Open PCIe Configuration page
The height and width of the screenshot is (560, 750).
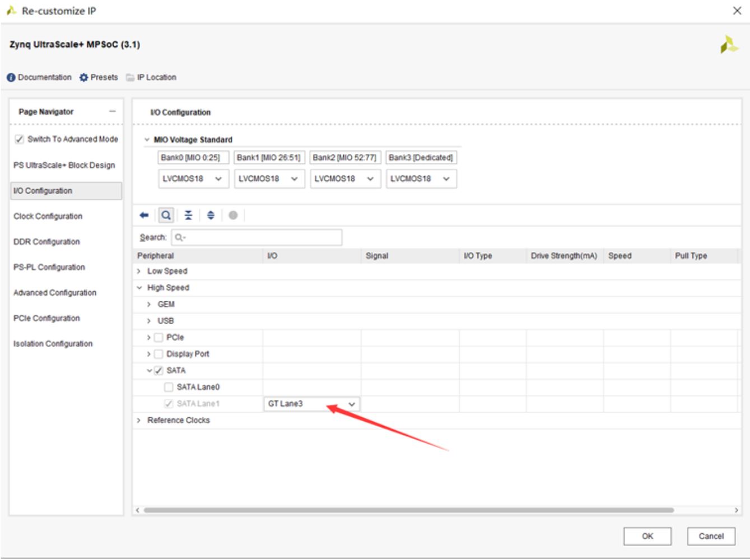point(46,318)
